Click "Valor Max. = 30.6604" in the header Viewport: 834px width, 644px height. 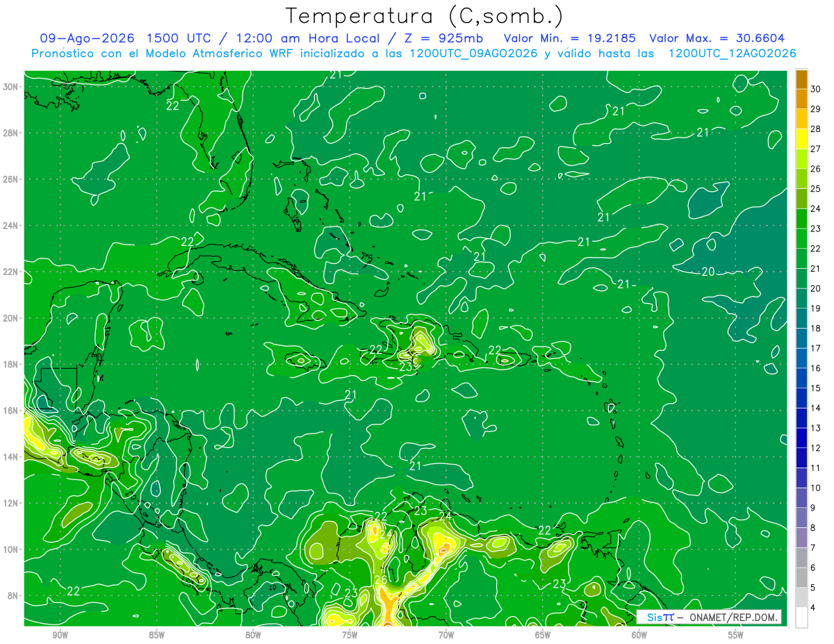717,38
